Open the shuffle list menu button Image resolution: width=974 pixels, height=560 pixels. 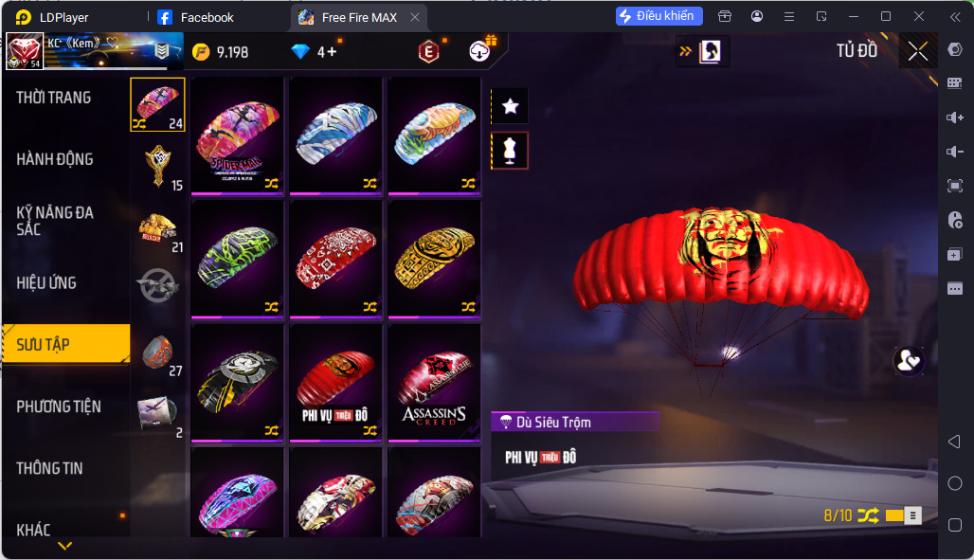pos(912,515)
